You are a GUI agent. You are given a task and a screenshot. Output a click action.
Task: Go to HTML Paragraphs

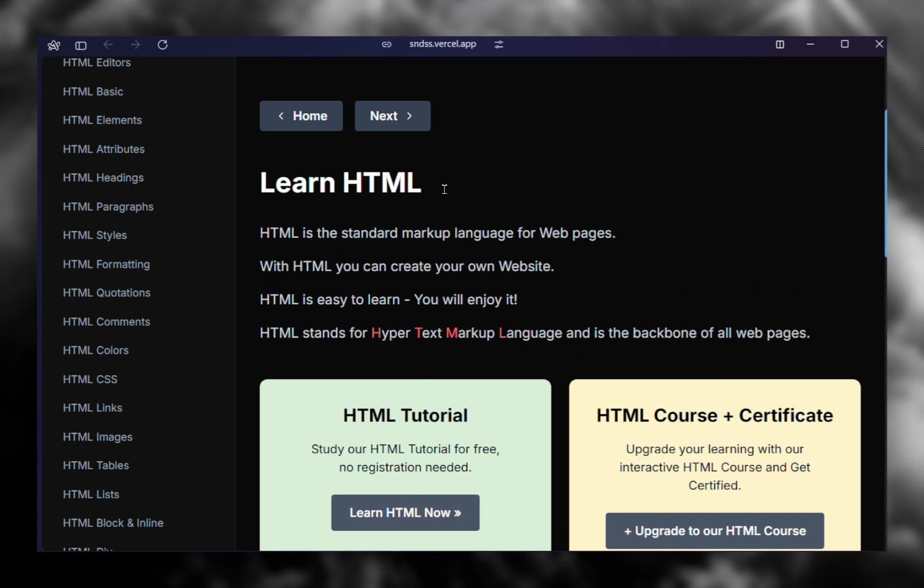pos(108,207)
